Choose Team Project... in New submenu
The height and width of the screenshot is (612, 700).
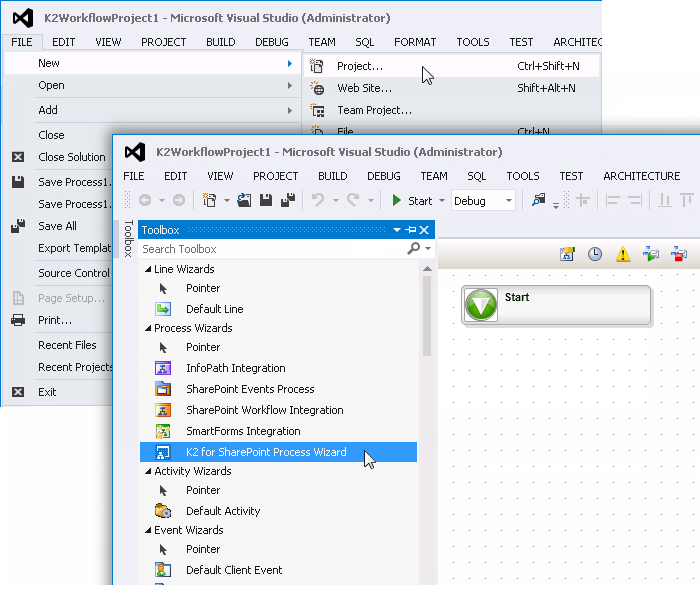tap(451, 110)
